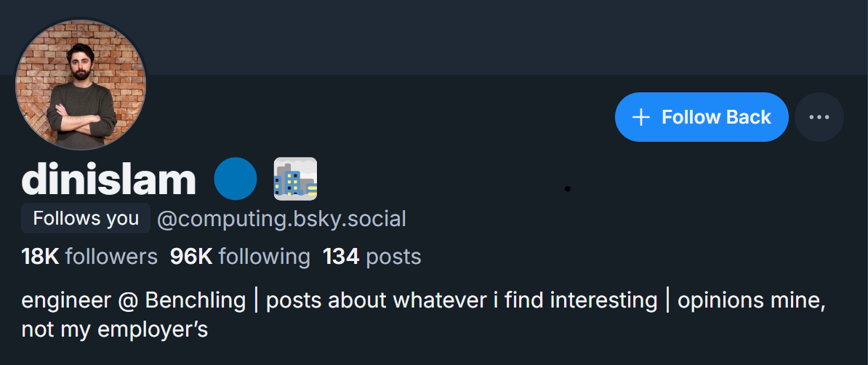Click the profile banner area
This screenshot has width=868, height=365.
pos(509,36)
